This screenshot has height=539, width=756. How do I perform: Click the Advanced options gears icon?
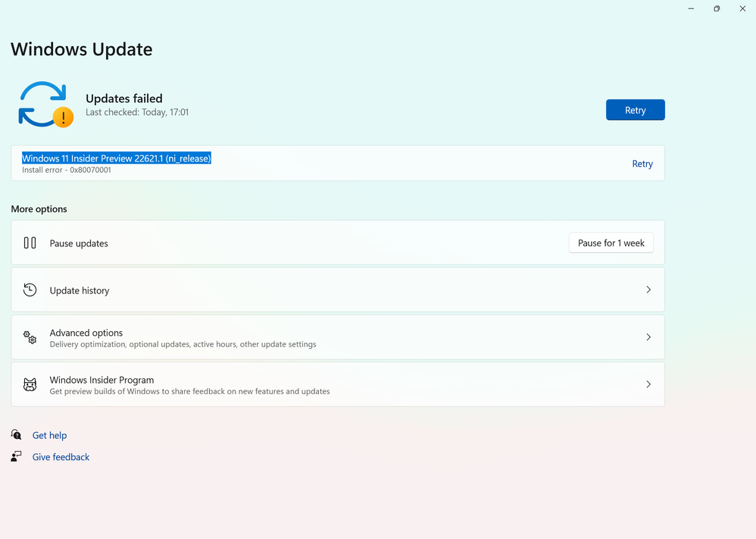pyautogui.click(x=30, y=337)
